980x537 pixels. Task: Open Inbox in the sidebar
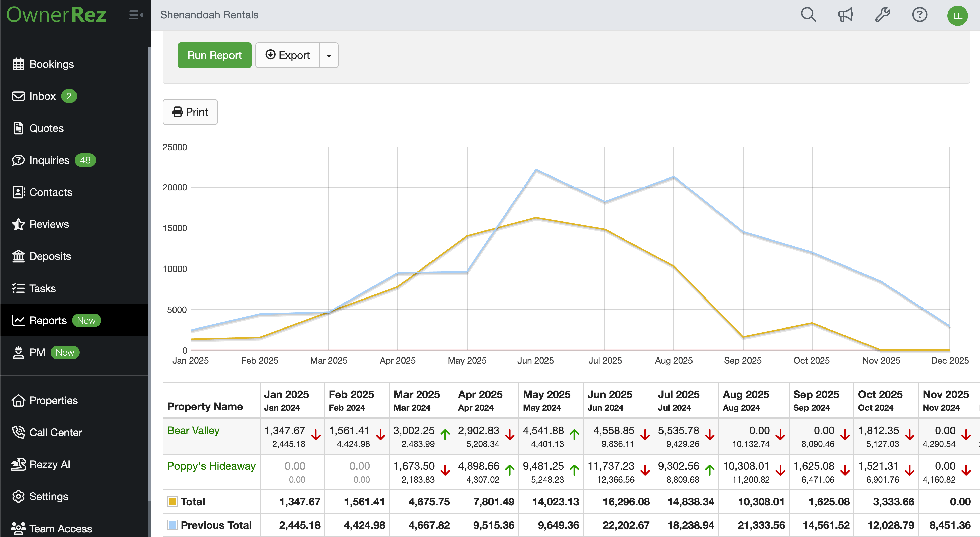(74, 96)
